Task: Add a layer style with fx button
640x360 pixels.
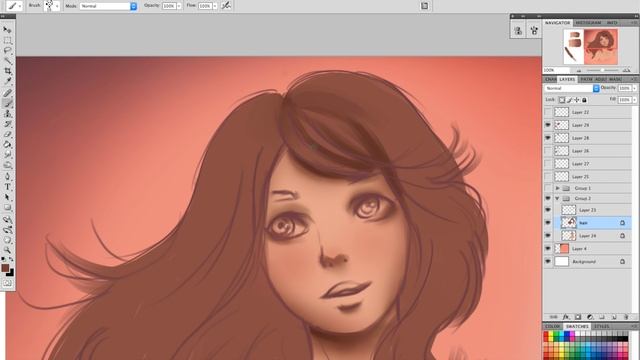Action: coord(566,317)
